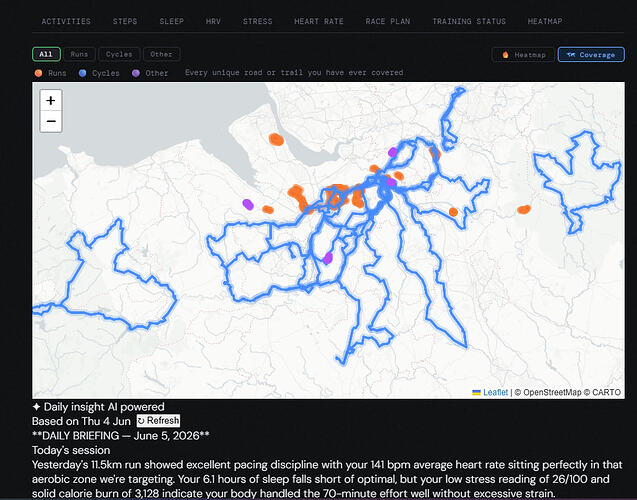Click the blue Cycles legend dot
The image size is (637, 500).
(82, 73)
